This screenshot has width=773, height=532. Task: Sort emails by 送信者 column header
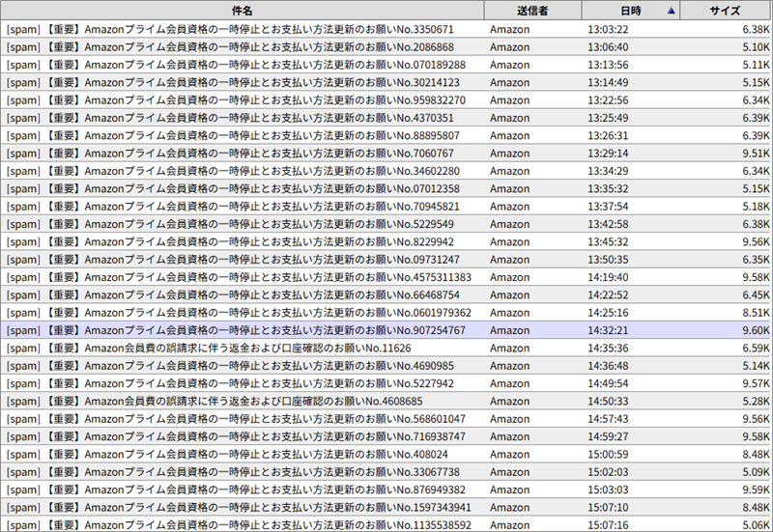(532, 12)
